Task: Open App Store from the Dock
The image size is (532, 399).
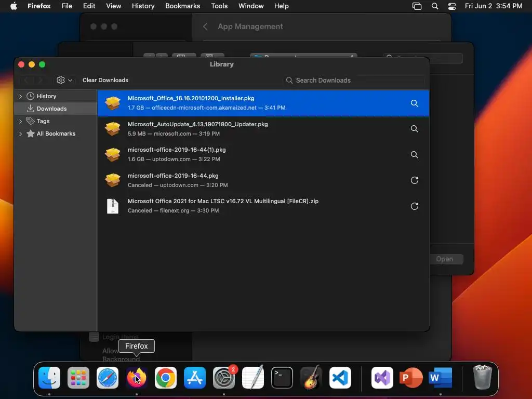Action: coord(195,378)
